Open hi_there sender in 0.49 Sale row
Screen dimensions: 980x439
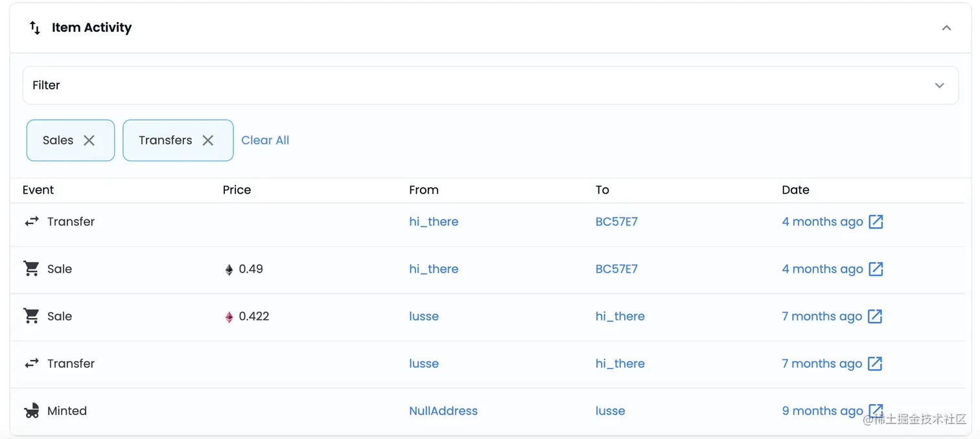tap(434, 269)
